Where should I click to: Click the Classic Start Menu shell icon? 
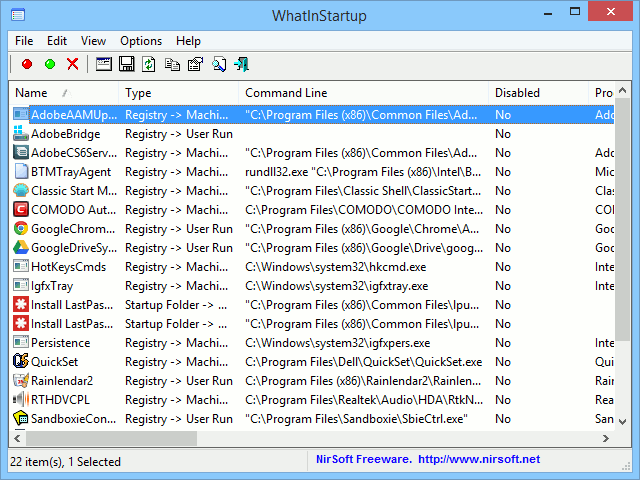click(x=21, y=190)
